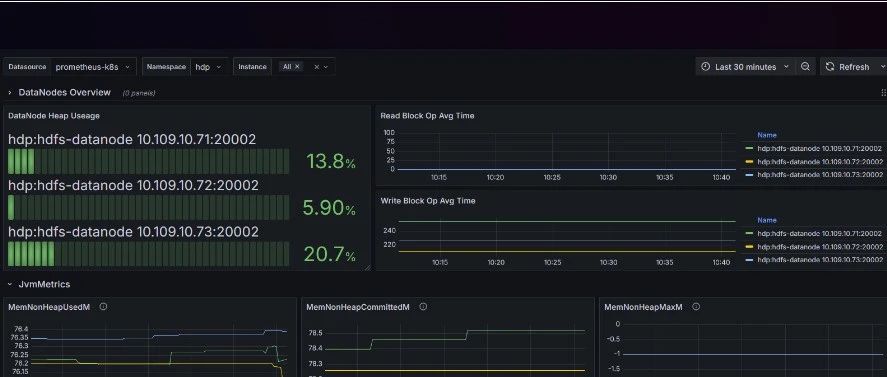Click the MemNonHeapUsedM panel title
This screenshot has height=377, width=887.
[x=49, y=307]
